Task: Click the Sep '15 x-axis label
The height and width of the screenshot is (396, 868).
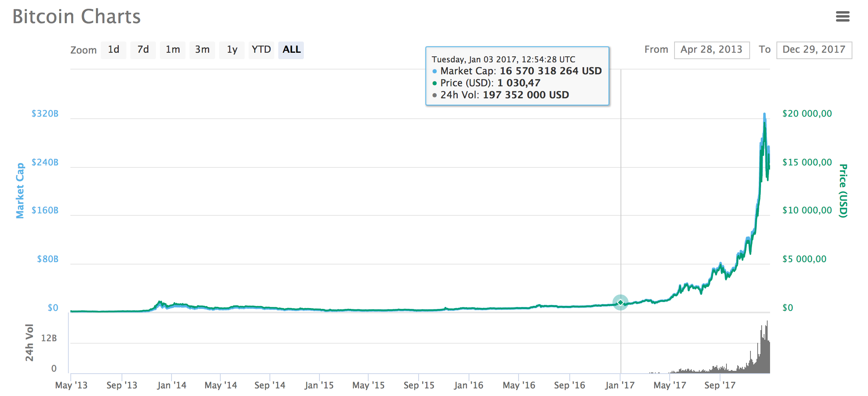Action: point(419,385)
